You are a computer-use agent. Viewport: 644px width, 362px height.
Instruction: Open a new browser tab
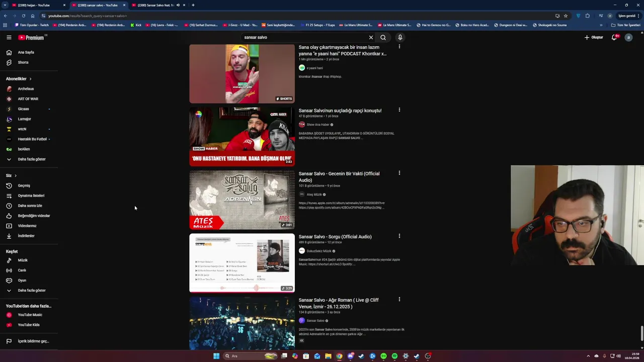tap(193, 5)
